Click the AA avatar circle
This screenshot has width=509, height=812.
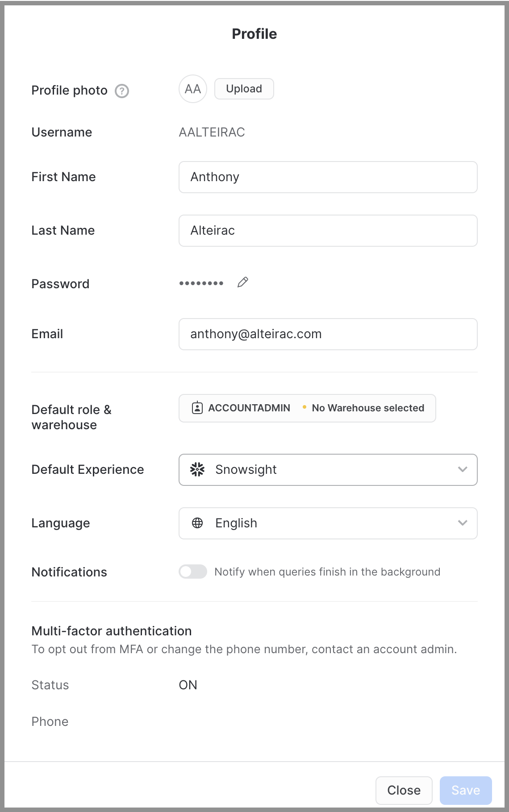tap(193, 89)
